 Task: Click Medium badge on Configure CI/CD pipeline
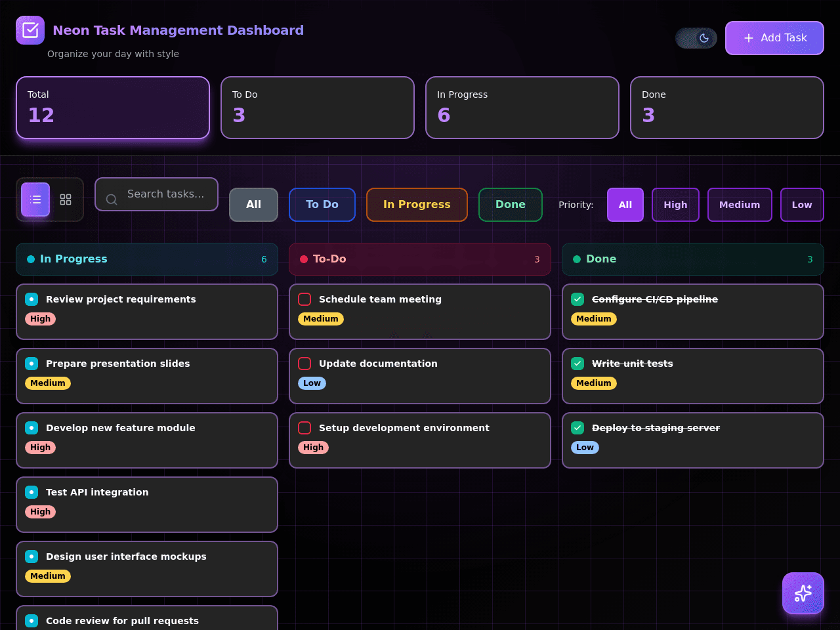click(x=594, y=319)
